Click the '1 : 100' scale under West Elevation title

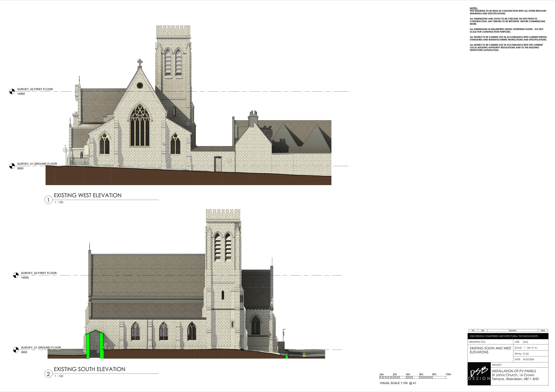click(59, 202)
